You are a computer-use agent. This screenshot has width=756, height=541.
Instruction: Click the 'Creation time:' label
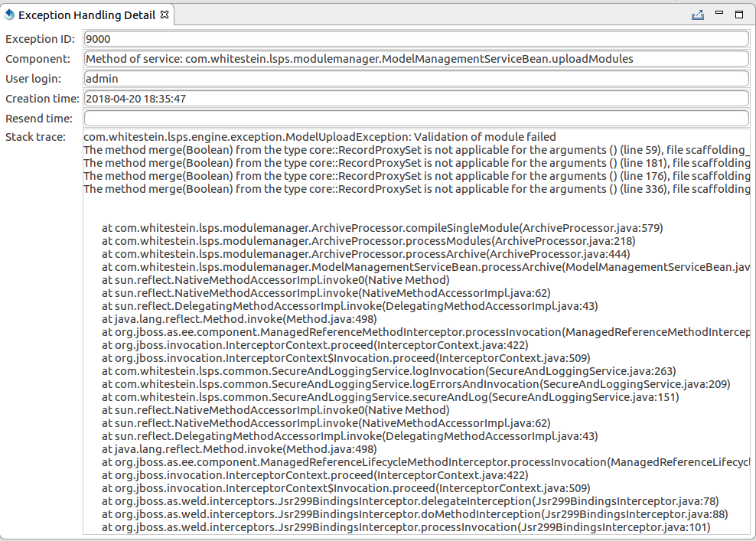[42, 99]
